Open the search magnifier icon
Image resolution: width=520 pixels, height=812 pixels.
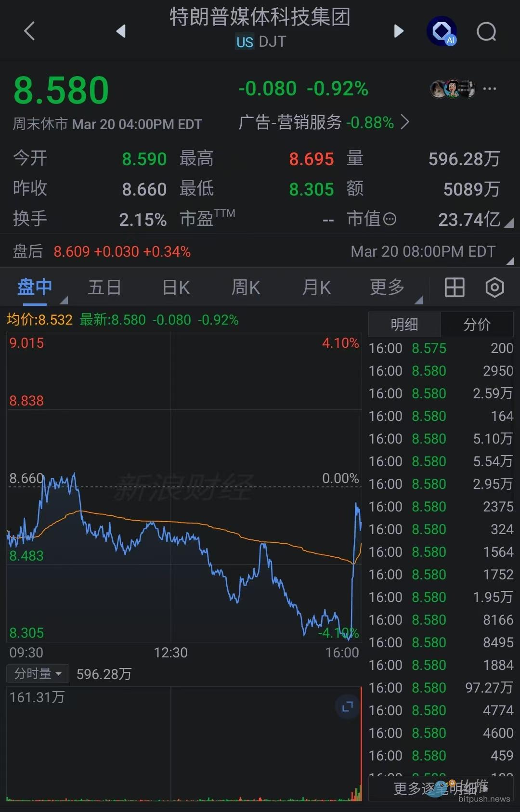(x=486, y=32)
